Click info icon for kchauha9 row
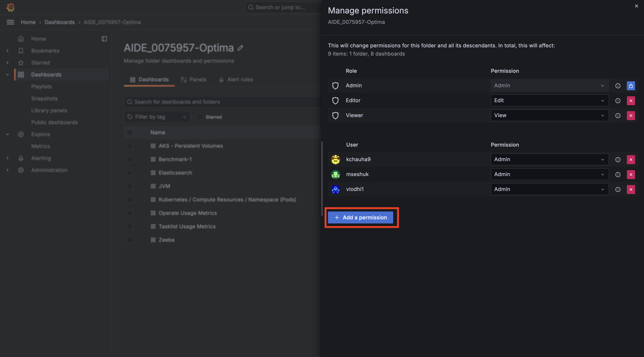The image size is (644, 357). pos(618,160)
